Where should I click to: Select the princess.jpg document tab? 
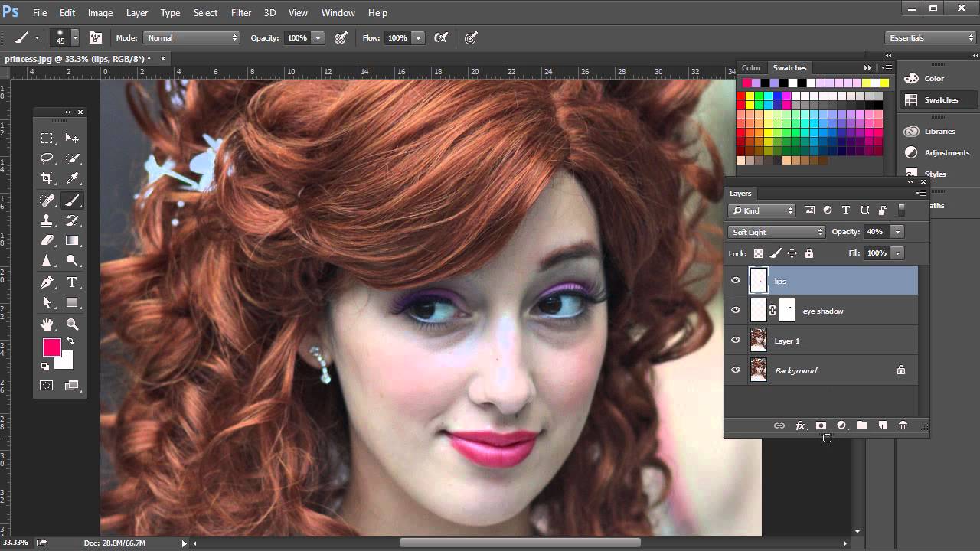(78, 58)
